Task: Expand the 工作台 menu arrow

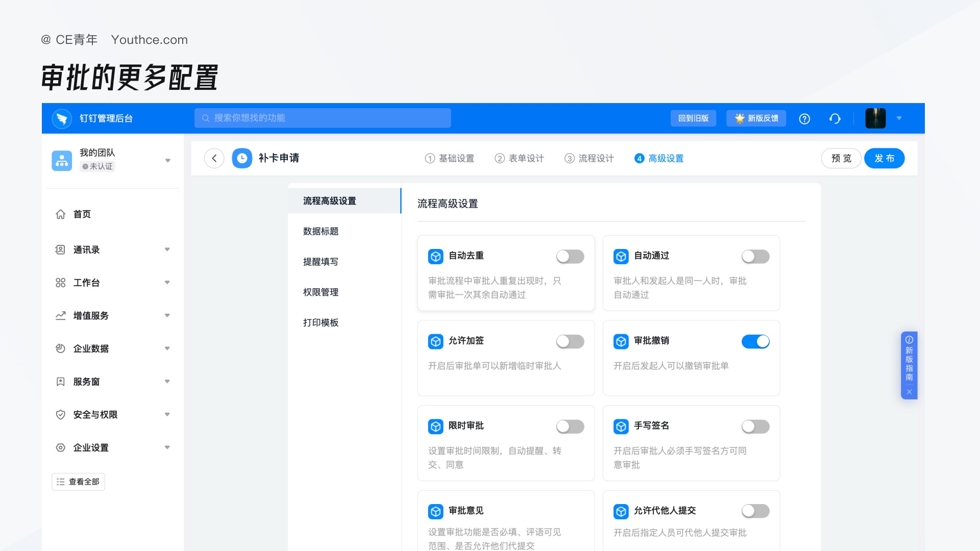Action: (x=167, y=283)
